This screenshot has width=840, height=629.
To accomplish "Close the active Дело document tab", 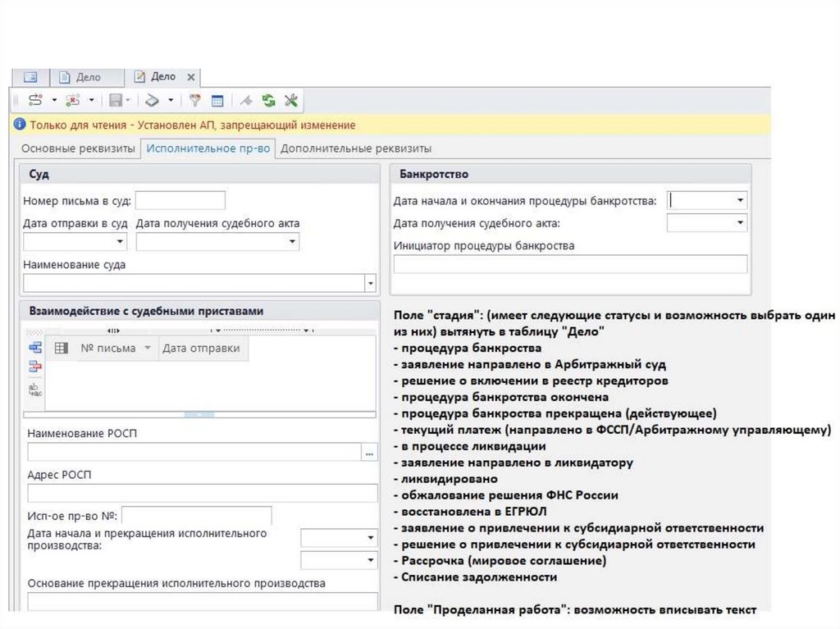I will pos(191,77).
